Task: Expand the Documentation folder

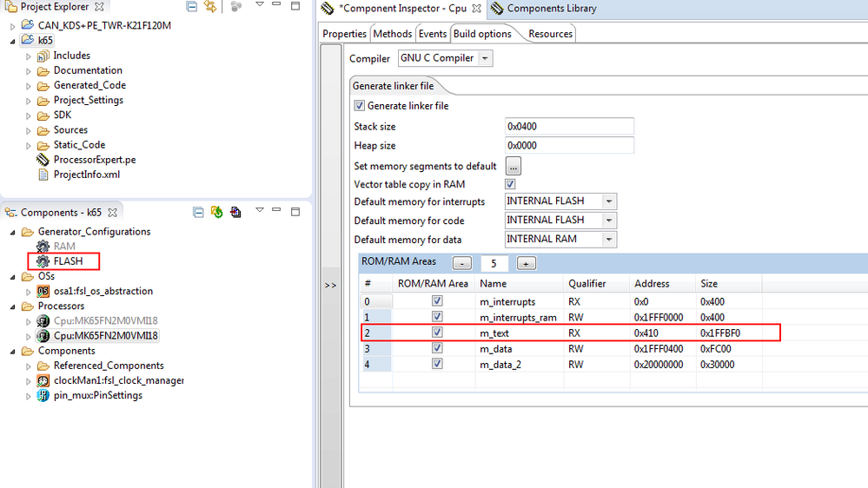Action: [x=28, y=71]
